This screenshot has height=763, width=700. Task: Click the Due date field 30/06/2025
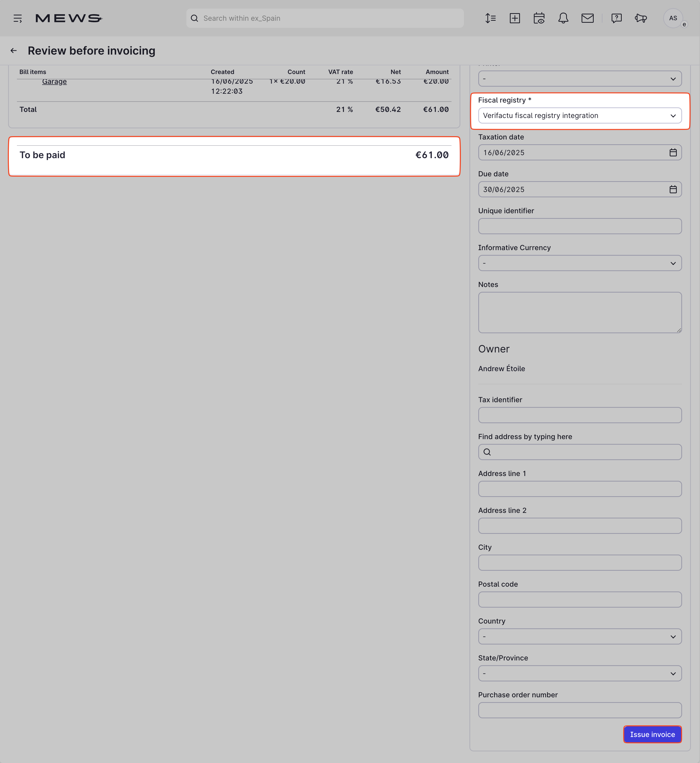580,189
